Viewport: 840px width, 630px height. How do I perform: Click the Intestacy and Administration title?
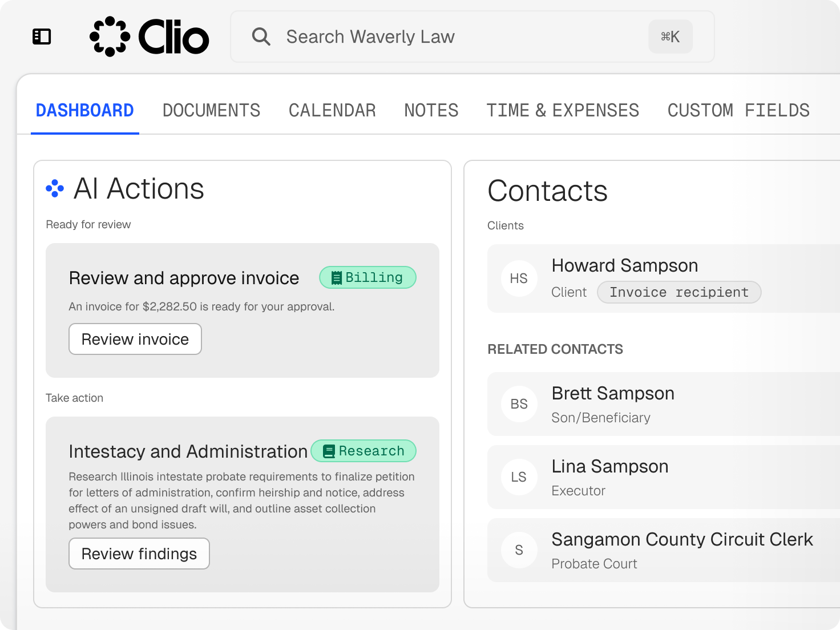coord(188,451)
